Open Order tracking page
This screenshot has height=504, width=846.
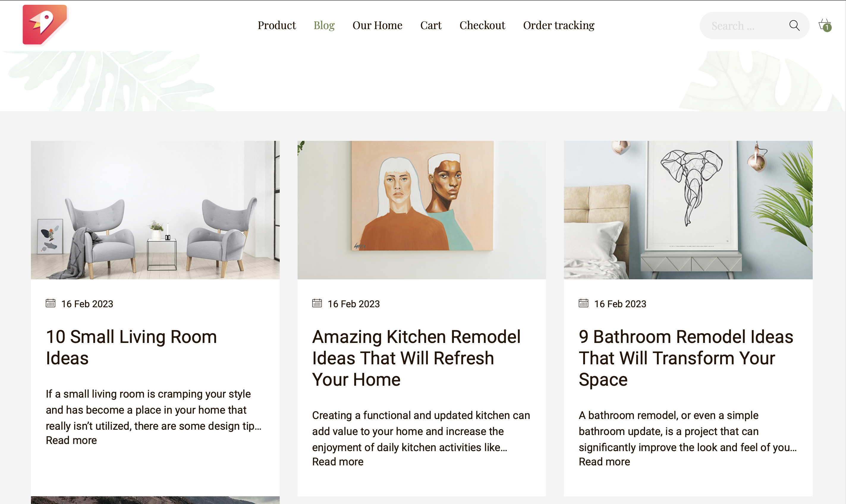[559, 26]
